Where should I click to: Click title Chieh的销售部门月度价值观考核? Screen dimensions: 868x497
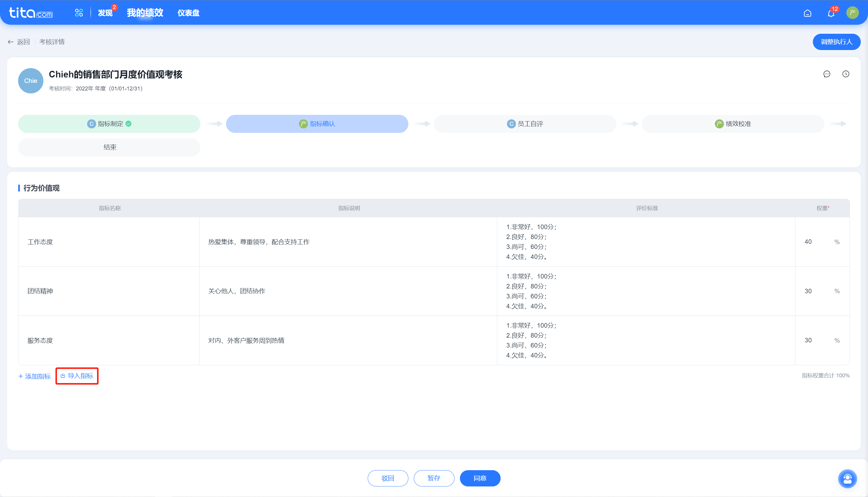coord(115,74)
